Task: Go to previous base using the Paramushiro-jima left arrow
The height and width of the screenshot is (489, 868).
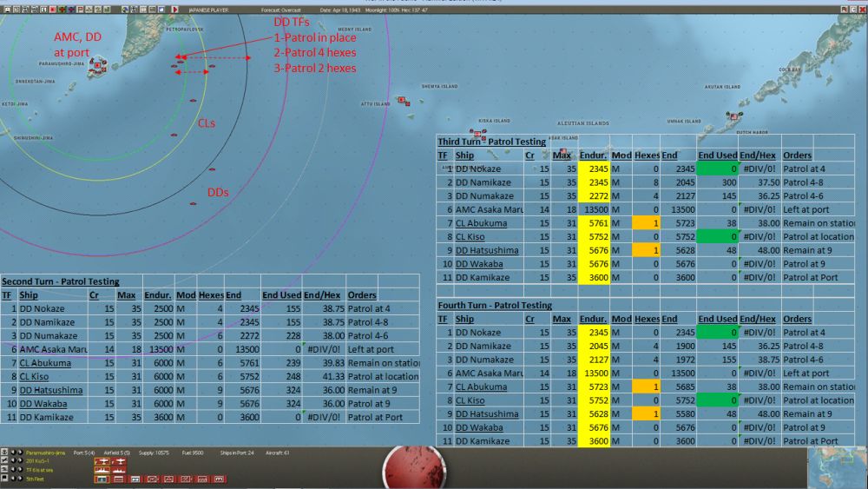Action: click(13, 453)
